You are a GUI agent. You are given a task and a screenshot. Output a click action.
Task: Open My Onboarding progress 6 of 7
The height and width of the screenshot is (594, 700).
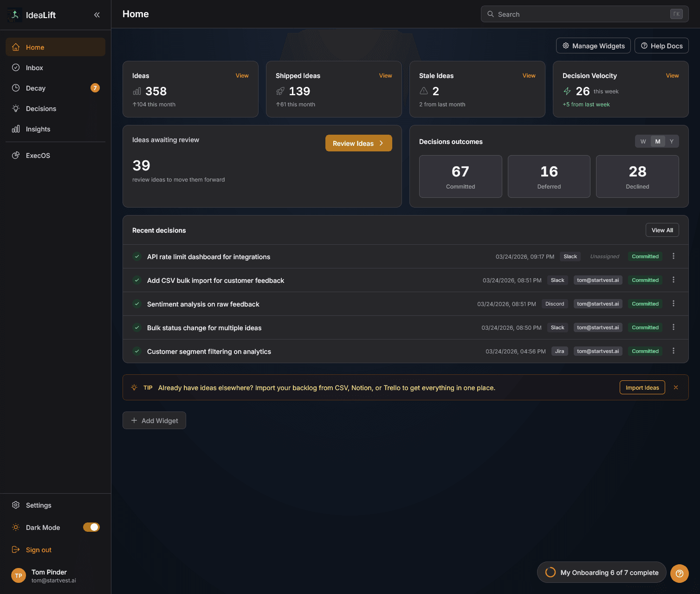tap(602, 572)
